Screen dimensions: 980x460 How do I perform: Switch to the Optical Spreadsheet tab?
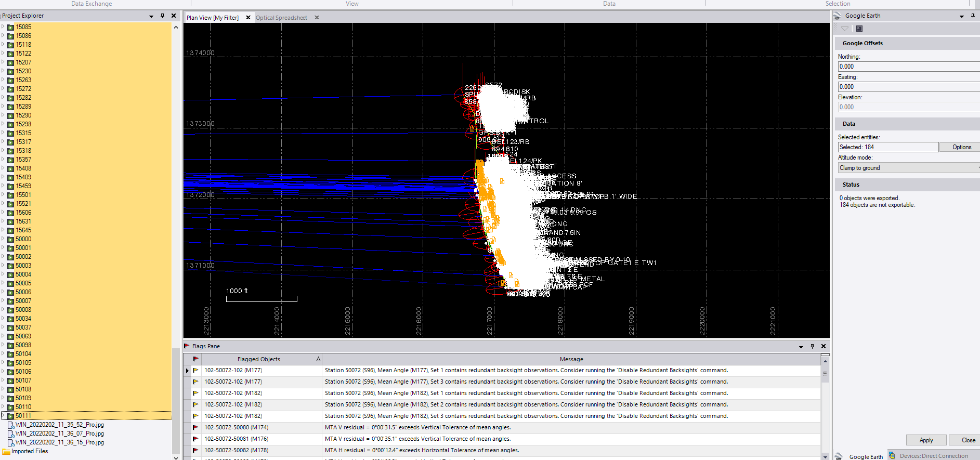(281, 18)
